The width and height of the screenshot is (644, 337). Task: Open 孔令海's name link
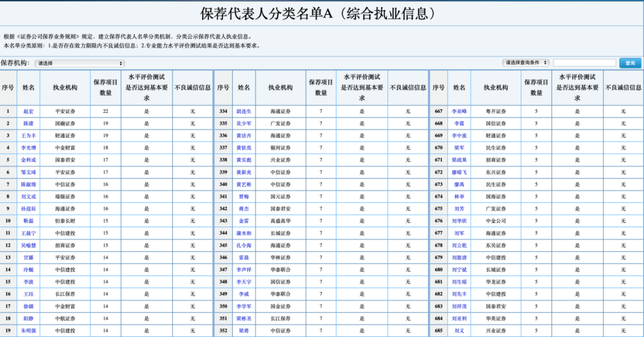pos(243,245)
